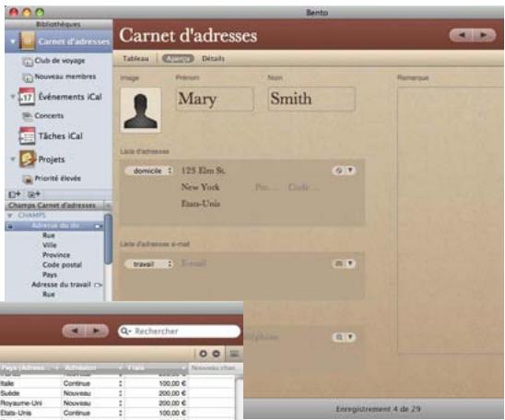Select the Pays field
This screenshot has width=505, height=420.
(x=49, y=274)
